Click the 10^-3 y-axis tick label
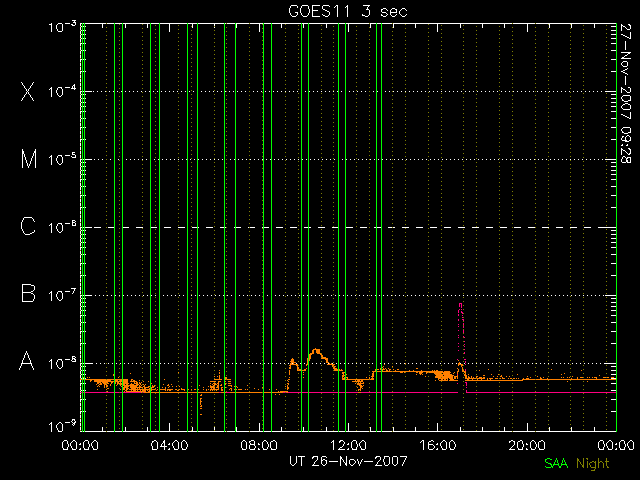 click(62, 27)
